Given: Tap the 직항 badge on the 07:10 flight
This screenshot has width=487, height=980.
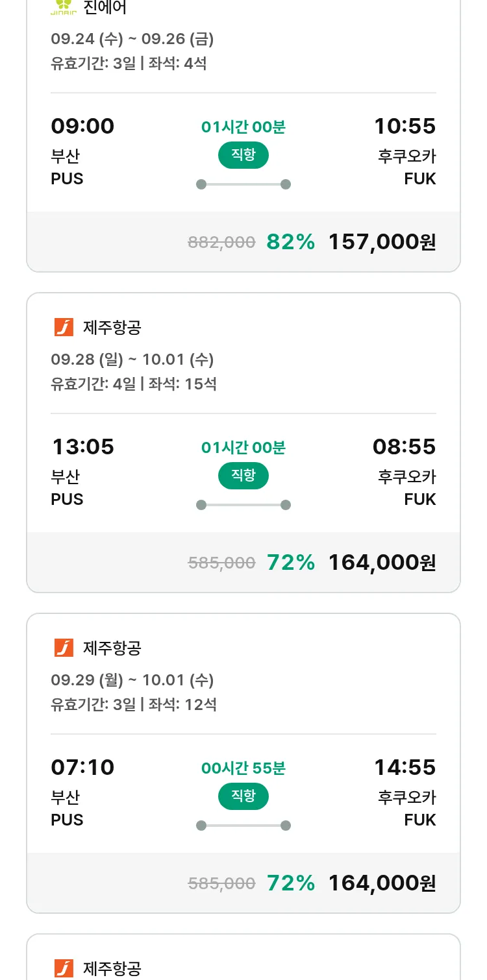Looking at the screenshot, I should (x=243, y=796).
